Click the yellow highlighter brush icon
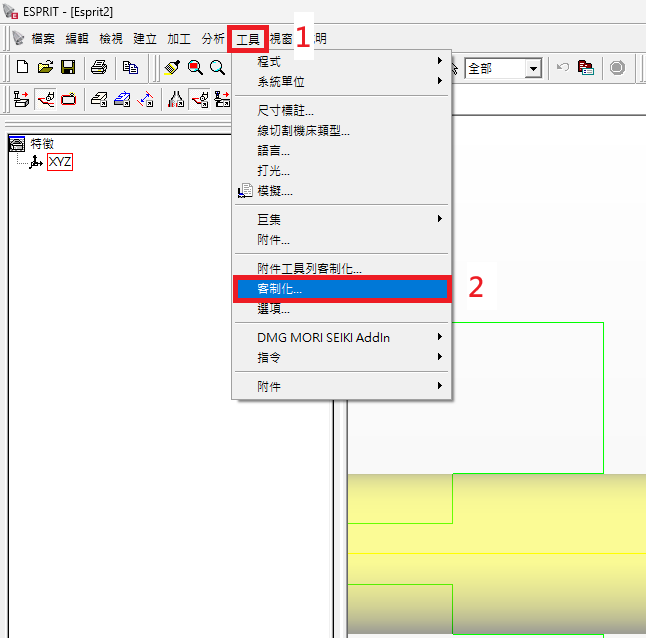646x638 pixels. tap(172, 68)
